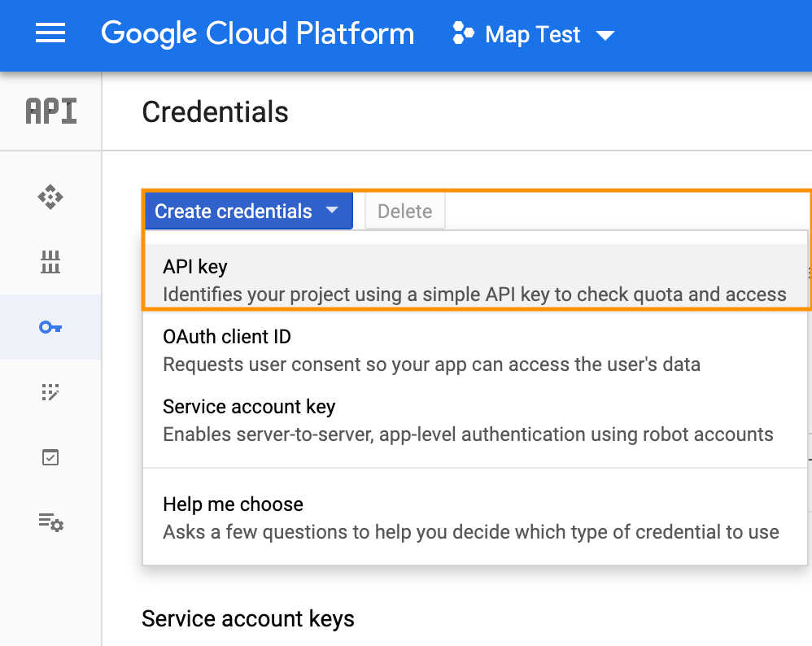Select the Credentials key icon in sidebar
Image resolution: width=812 pixels, height=646 pixels.
50,327
